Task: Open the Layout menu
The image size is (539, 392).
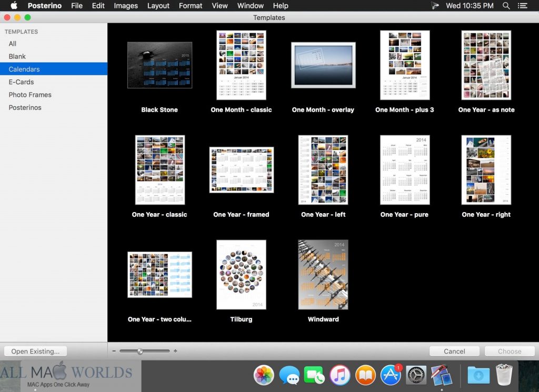Action: [158, 5]
